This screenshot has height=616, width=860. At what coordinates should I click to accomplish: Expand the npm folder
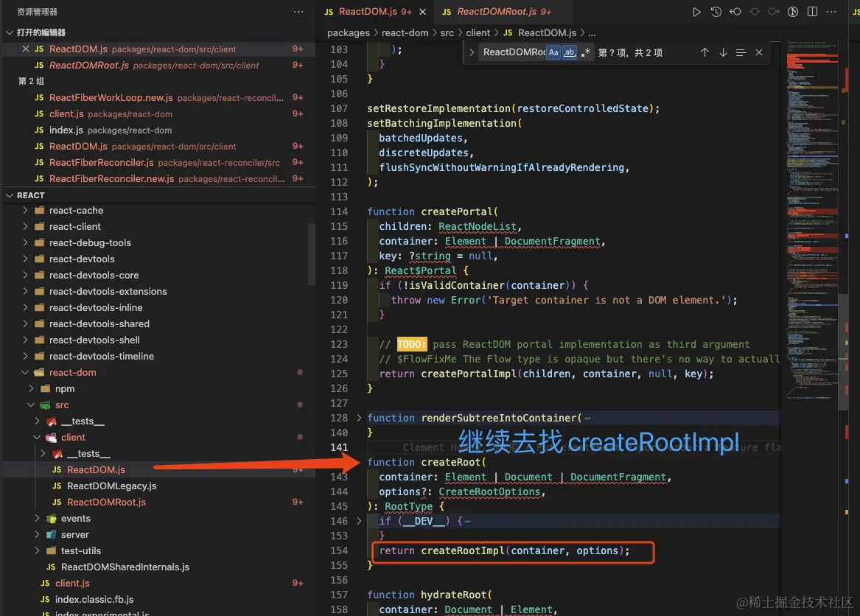(x=31, y=388)
